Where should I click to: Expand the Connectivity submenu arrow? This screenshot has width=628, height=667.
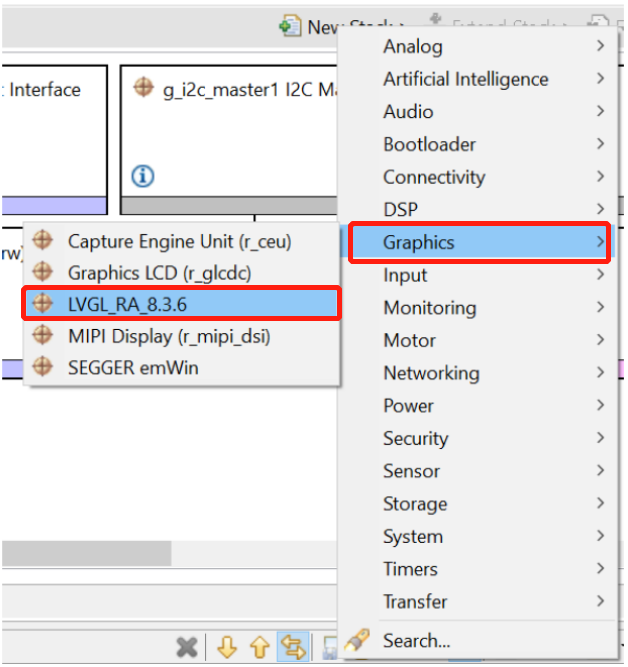coord(600,176)
